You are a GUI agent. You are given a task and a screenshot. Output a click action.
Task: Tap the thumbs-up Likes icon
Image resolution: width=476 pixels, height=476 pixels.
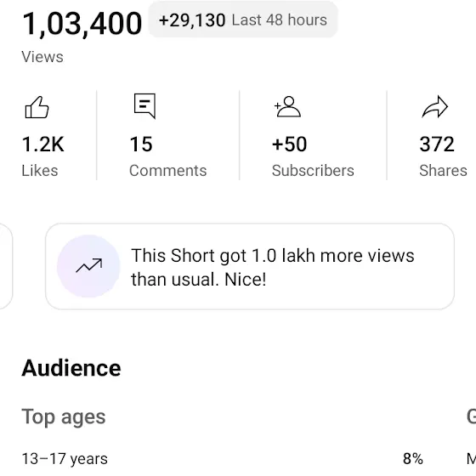[x=37, y=107]
